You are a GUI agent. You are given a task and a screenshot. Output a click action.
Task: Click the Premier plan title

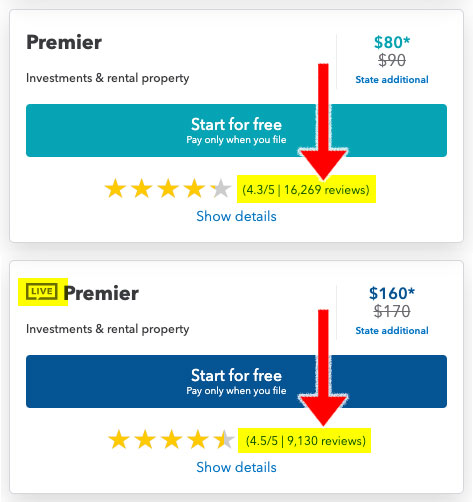click(64, 42)
